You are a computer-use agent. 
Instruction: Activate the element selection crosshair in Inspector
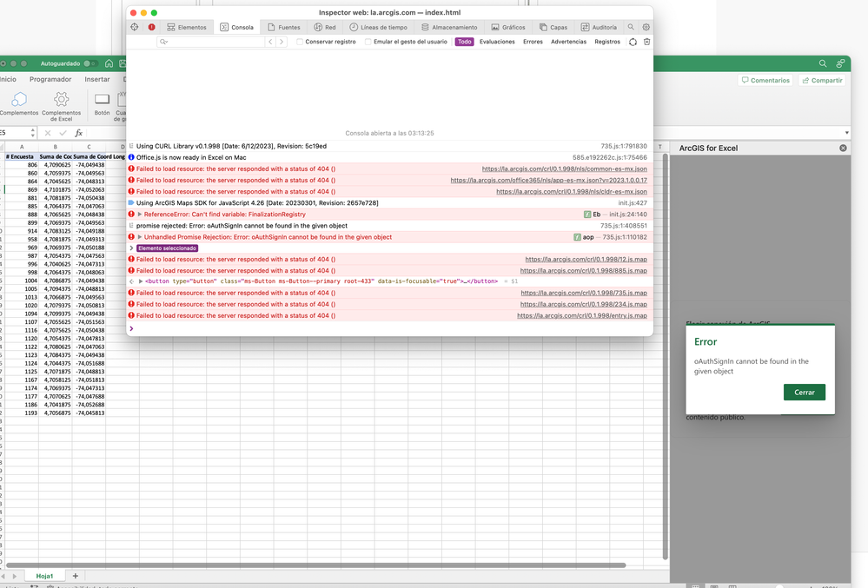pyautogui.click(x=135, y=27)
